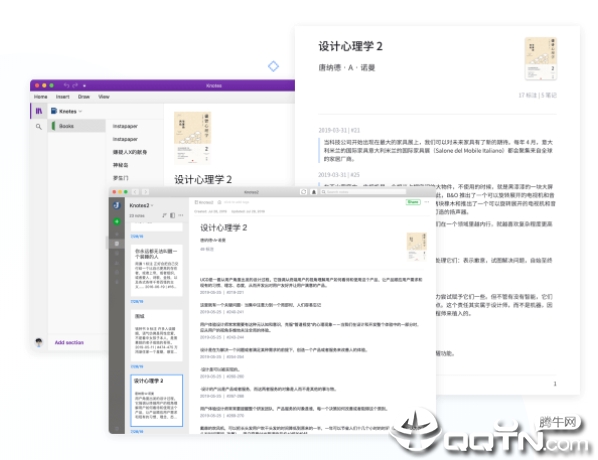Viewport: 598px width, 460px height.
Task: Click the book cover image in OneNote page
Action: [192, 138]
